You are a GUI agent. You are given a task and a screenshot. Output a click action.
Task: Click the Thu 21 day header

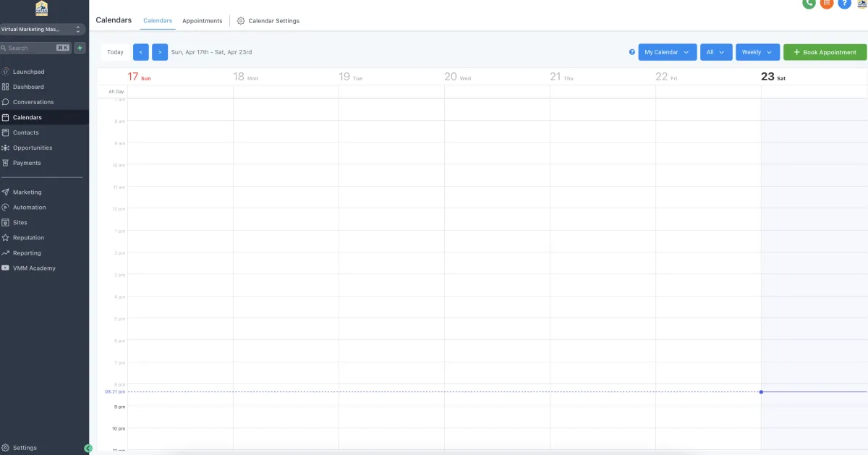(561, 77)
